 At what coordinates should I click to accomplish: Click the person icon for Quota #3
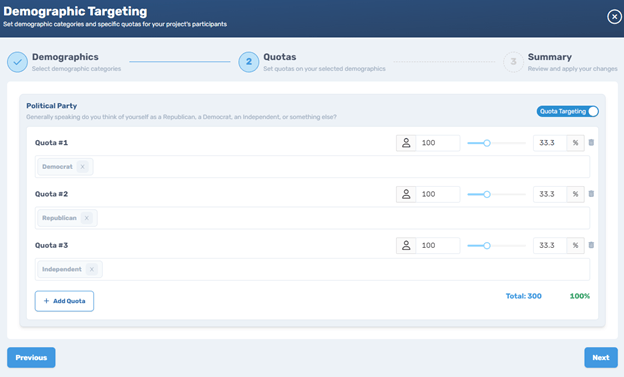(406, 246)
